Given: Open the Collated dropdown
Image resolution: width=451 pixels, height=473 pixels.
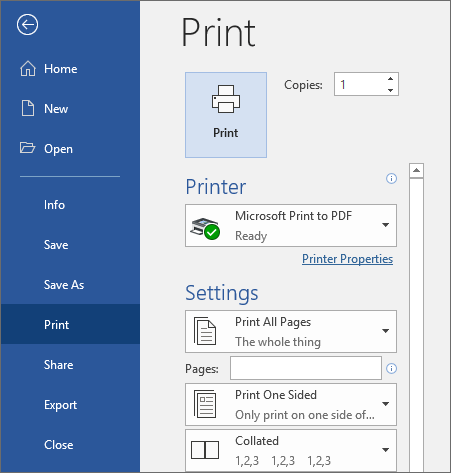Looking at the screenshot, I should click(x=291, y=450).
